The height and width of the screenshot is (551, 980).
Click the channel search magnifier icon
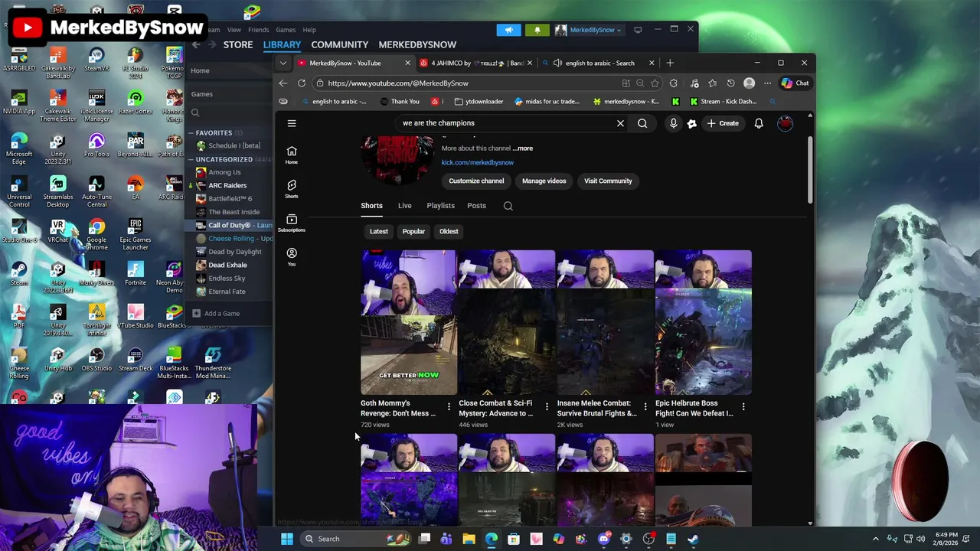point(508,206)
